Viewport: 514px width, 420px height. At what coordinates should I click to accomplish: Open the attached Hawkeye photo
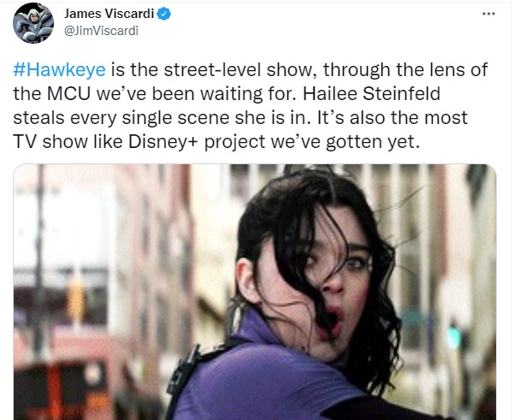[x=255, y=292]
